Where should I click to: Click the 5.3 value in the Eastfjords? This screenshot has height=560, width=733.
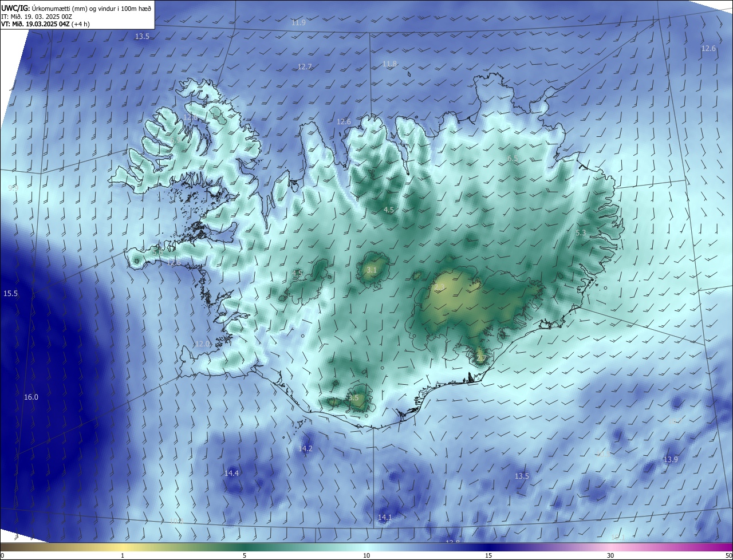click(581, 233)
